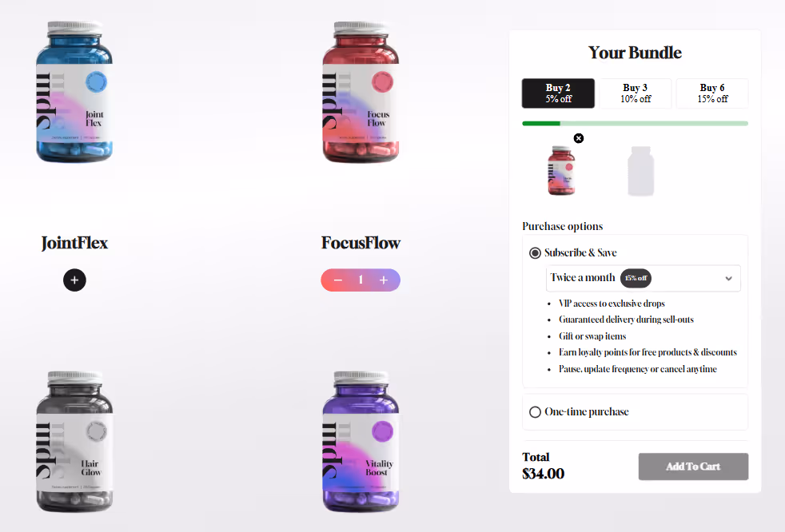Select the Buy 2 5% off tab
Viewport: 785px width, 532px height.
pyautogui.click(x=558, y=93)
